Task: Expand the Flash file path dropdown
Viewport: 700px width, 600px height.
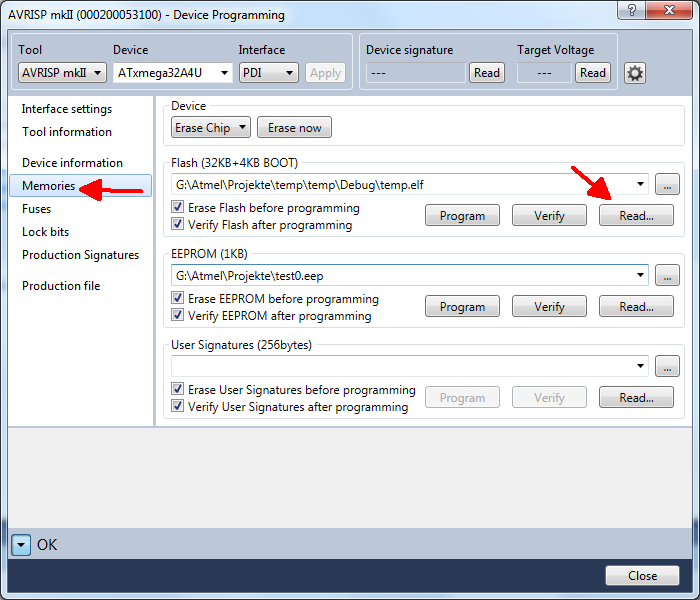Action: tap(640, 184)
